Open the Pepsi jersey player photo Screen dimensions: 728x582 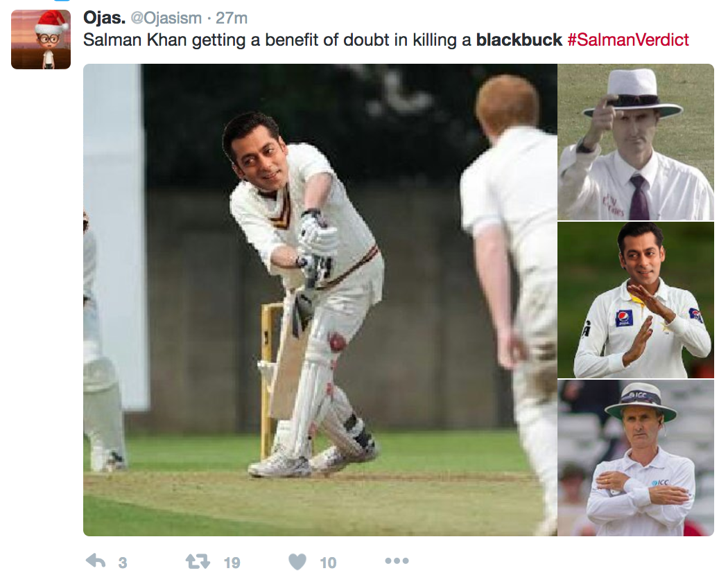tap(636, 300)
